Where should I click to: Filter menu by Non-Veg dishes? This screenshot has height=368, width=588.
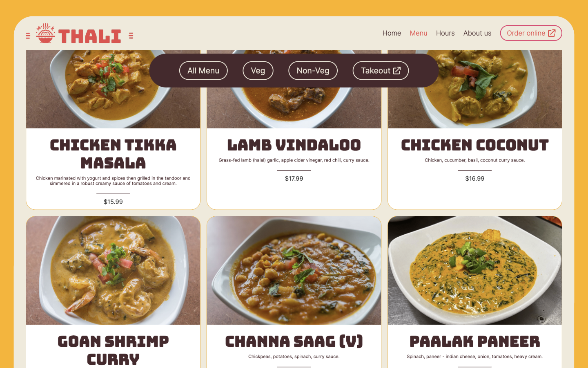tap(313, 71)
